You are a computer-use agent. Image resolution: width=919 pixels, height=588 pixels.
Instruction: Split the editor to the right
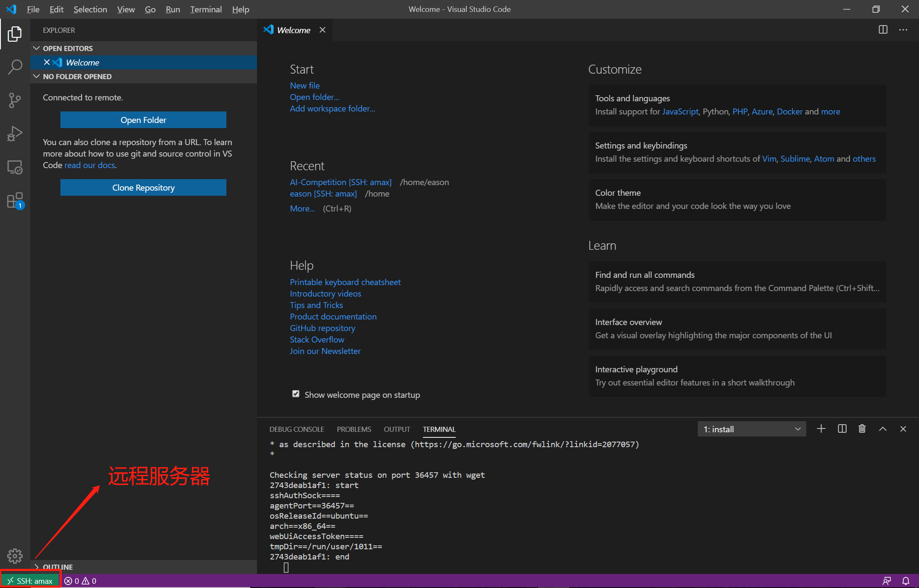tap(883, 30)
